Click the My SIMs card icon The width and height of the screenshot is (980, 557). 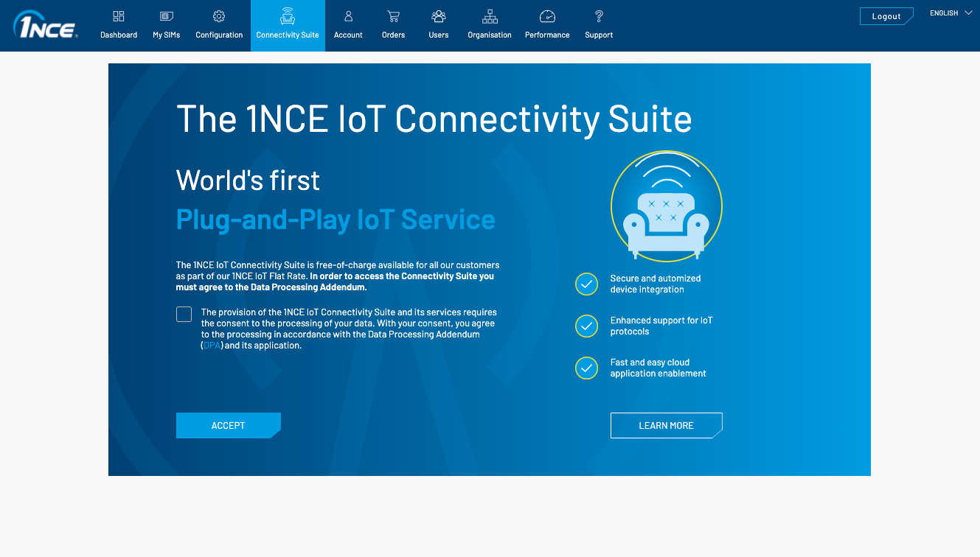point(167,16)
